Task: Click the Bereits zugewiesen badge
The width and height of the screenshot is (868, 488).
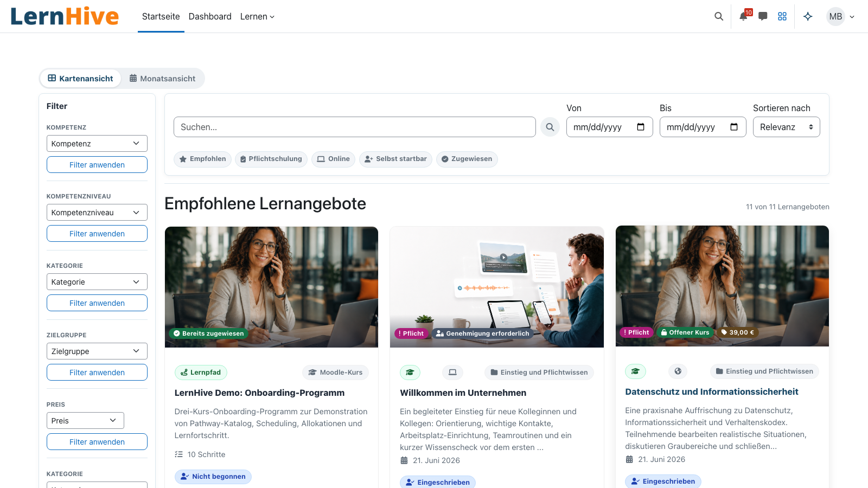Action: (209, 333)
